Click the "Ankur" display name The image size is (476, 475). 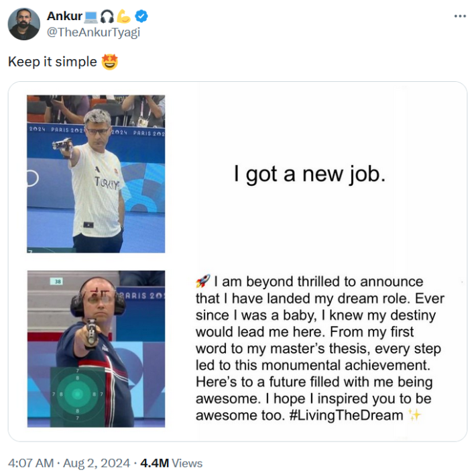pos(64,16)
